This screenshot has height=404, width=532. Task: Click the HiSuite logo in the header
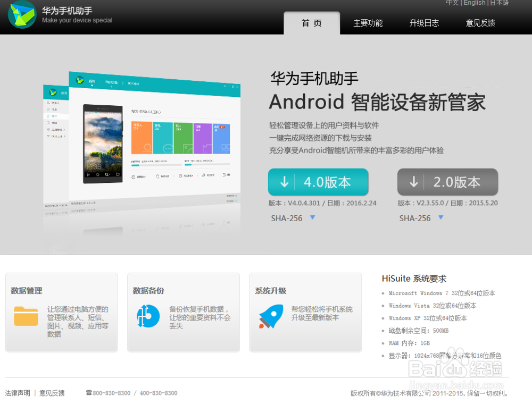(22, 15)
